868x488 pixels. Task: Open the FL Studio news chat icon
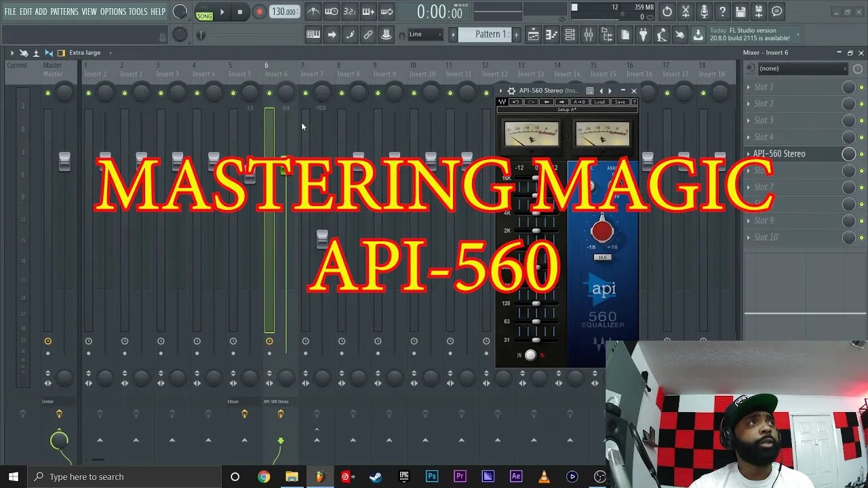pos(777,12)
